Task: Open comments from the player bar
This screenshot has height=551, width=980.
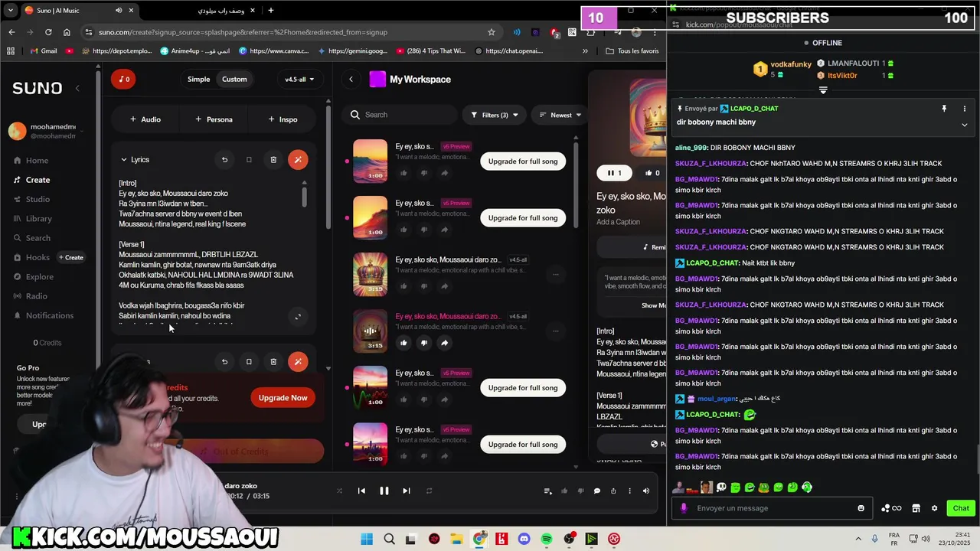Action: pos(597,491)
